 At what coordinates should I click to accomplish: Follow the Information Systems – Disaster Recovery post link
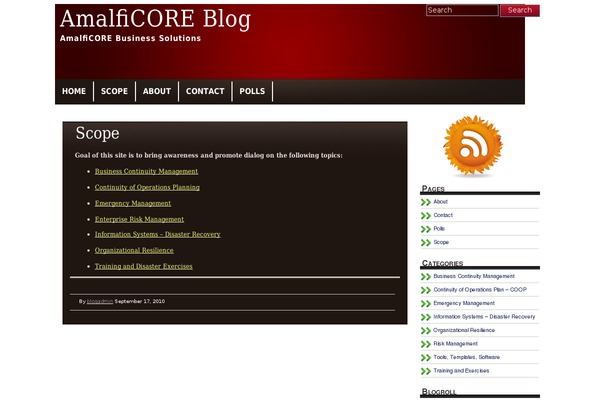tap(158, 234)
